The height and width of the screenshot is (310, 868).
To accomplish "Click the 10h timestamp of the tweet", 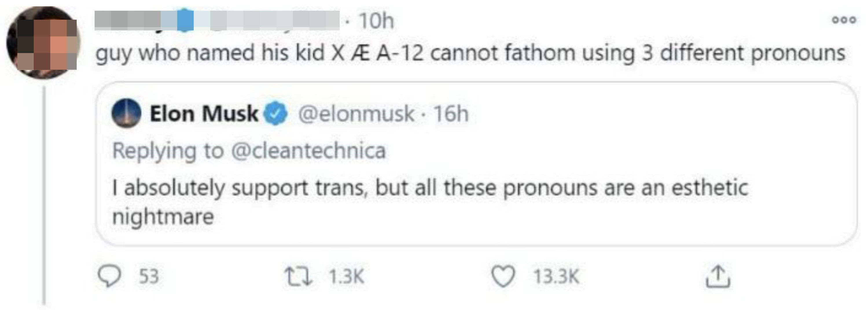I will point(376,21).
